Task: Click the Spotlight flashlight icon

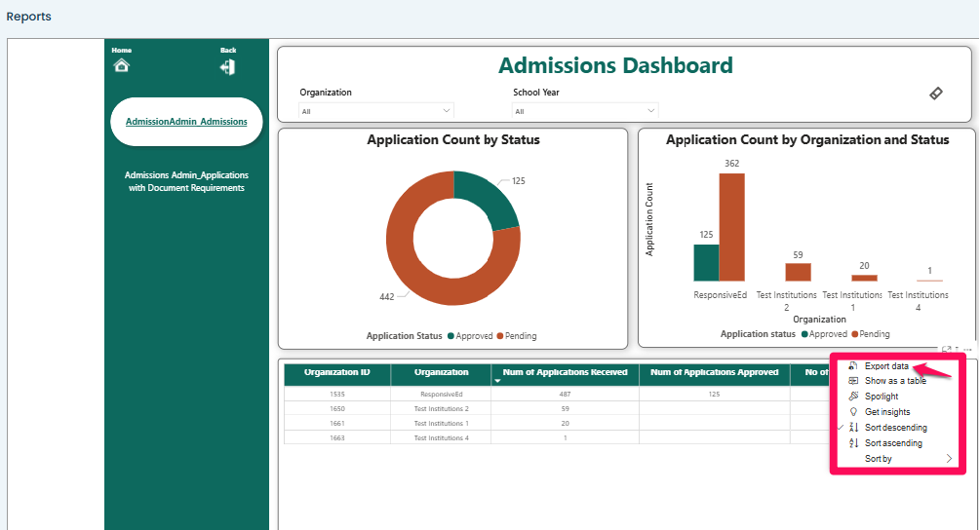Action: pyautogui.click(x=853, y=397)
